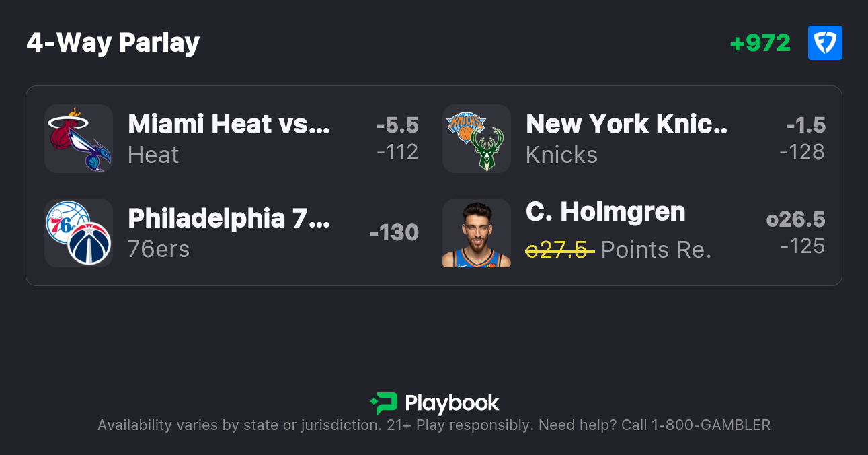Image resolution: width=868 pixels, height=455 pixels.
Task: Click the 4-Way Parlay heading
Action: click(x=113, y=43)
